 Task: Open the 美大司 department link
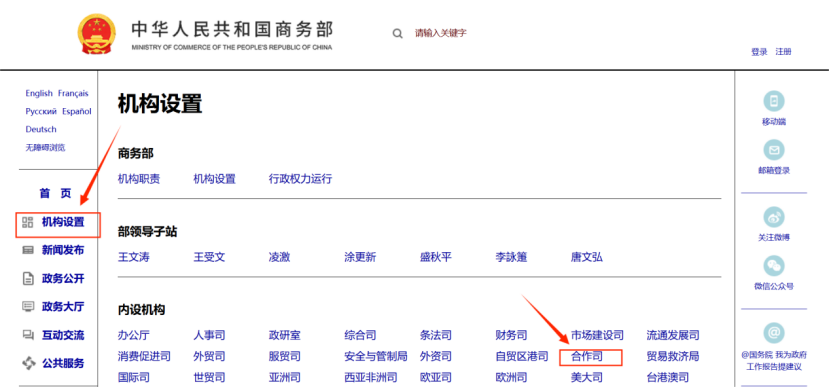pos(587,377)
